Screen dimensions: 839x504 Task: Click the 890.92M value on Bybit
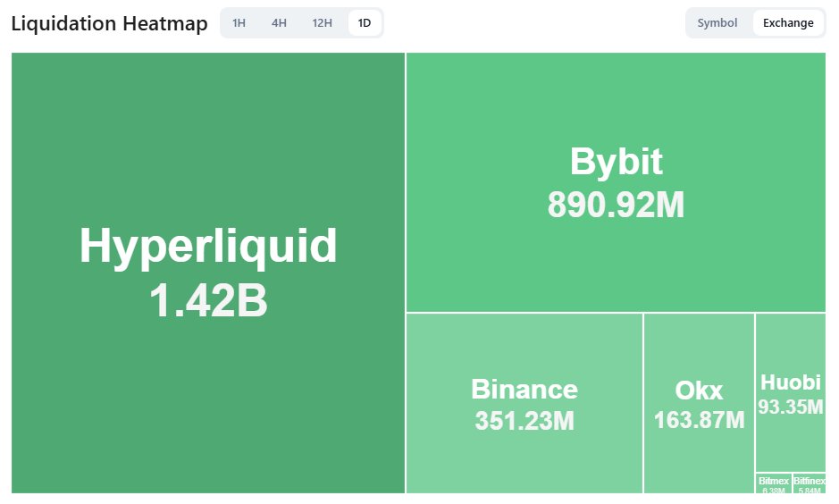(x=616, y=205)
